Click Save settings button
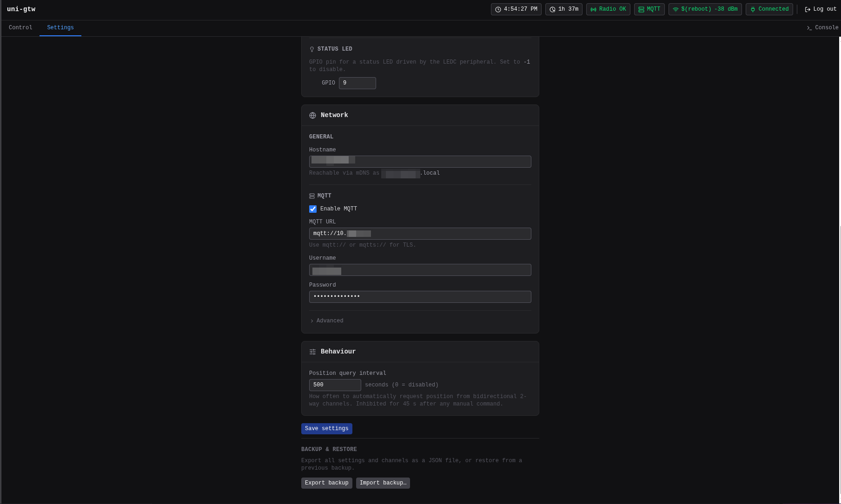841x504 pixels. click(326, 429)
